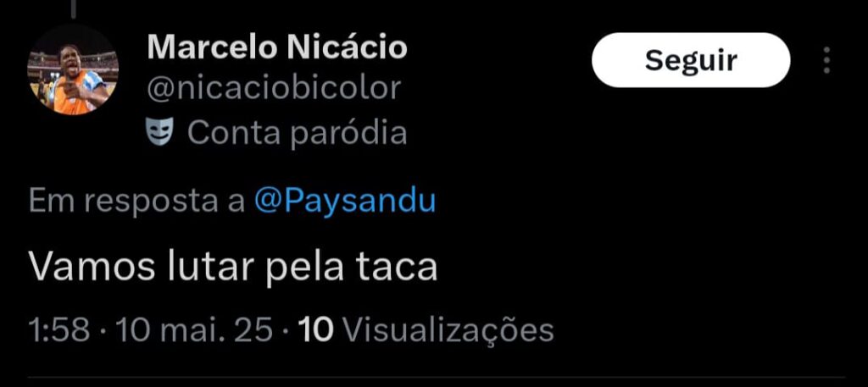Click the word paródia beside the mask

[348, 134]
